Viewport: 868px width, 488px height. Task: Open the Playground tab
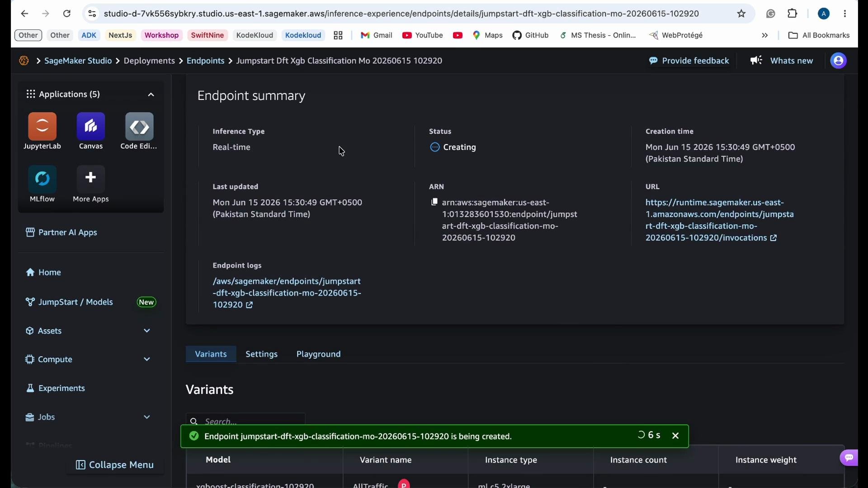tap(318, 354)
